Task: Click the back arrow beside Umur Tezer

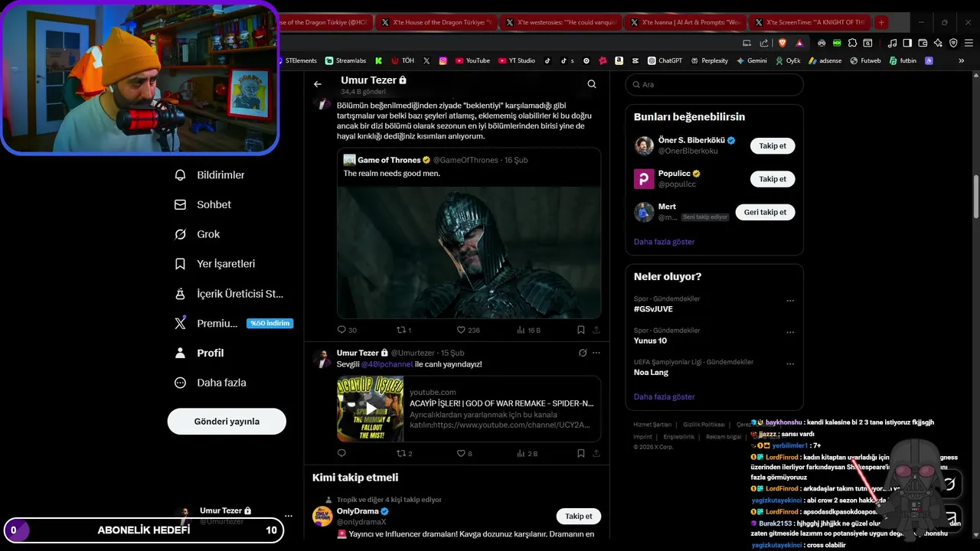Action: [318, 84]
